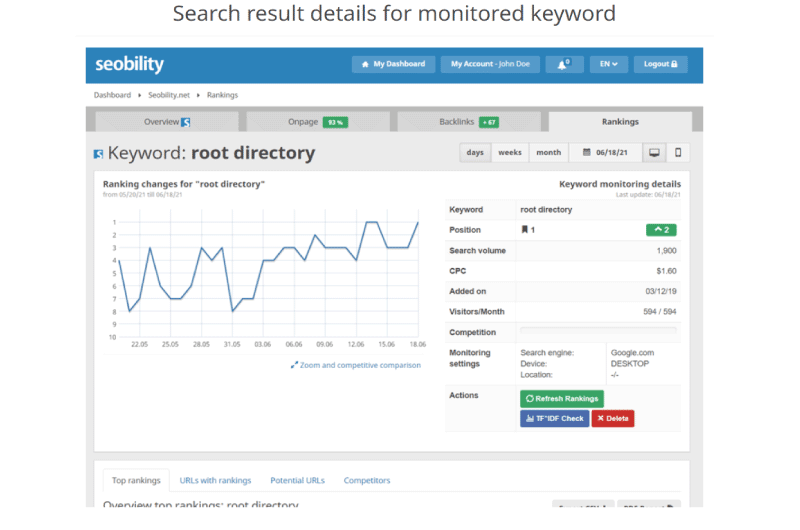Switch to the Backlinks tab
The width and height of the screenshot is (800, 530).
tap(469, 122)
